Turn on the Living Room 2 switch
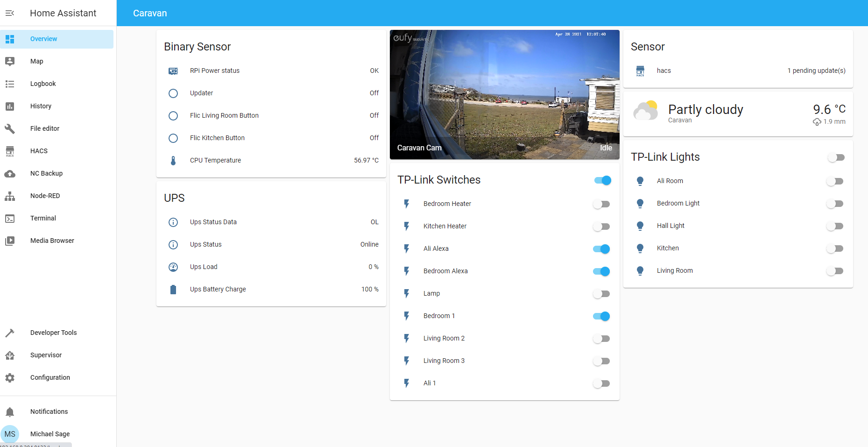868x447 pixels. click(x=601, y=338)
